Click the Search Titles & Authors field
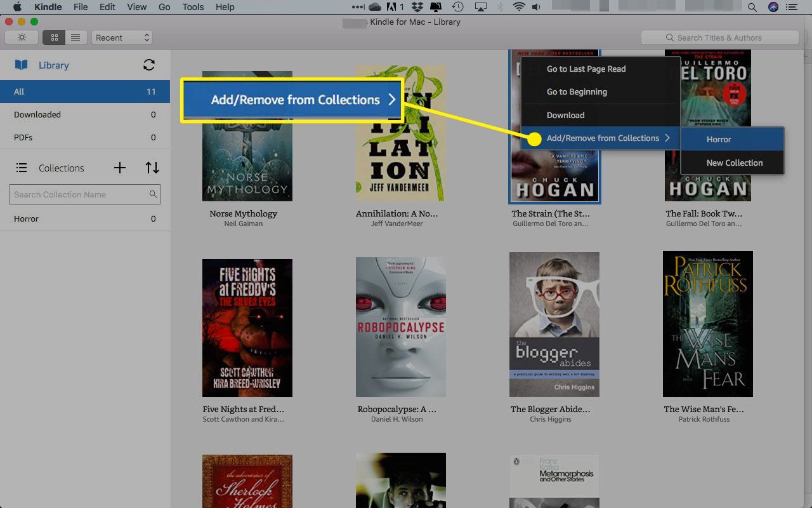 (719, 37)
